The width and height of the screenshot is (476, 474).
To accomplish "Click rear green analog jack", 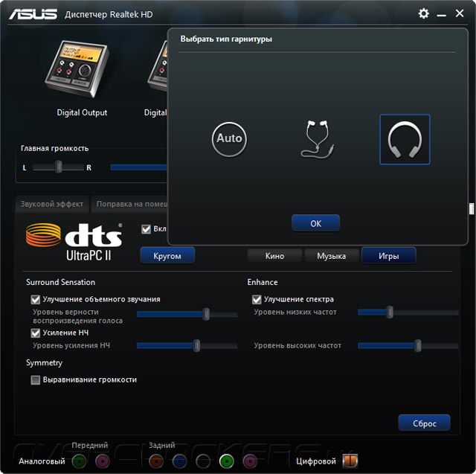I will click(226, 461).
